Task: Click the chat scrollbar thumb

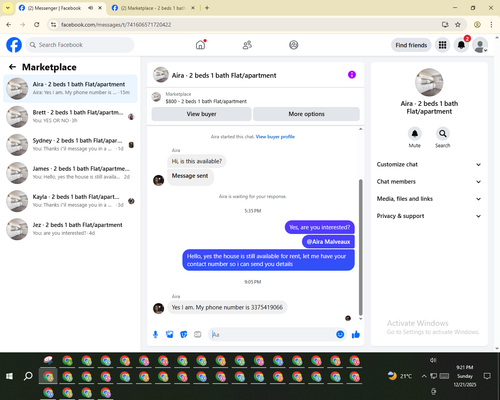Action: (360, 247)
